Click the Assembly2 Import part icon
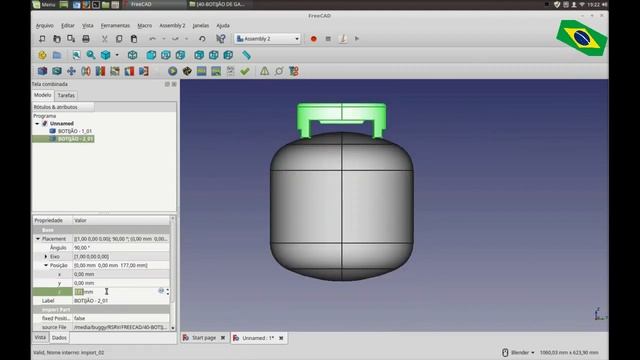The height and width of the screenshot is (360, 640). coord(42,71)
